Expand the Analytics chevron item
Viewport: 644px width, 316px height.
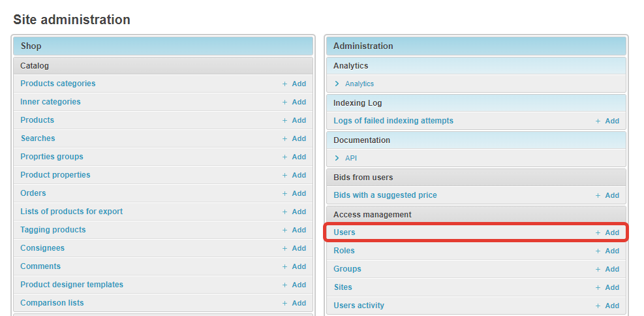pyautogui.click(x=337, y=84)
